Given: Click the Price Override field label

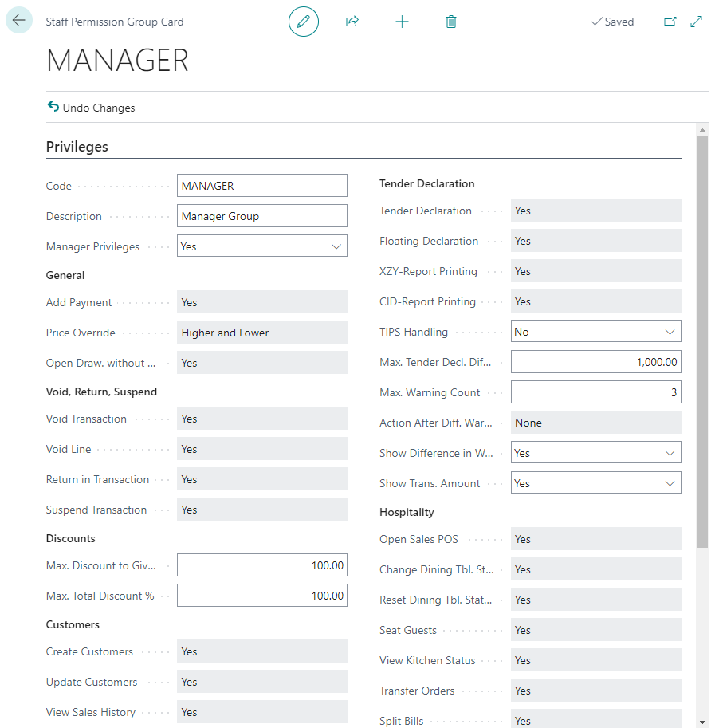Looking at the screenshot, I should click(x=81, y=333).
